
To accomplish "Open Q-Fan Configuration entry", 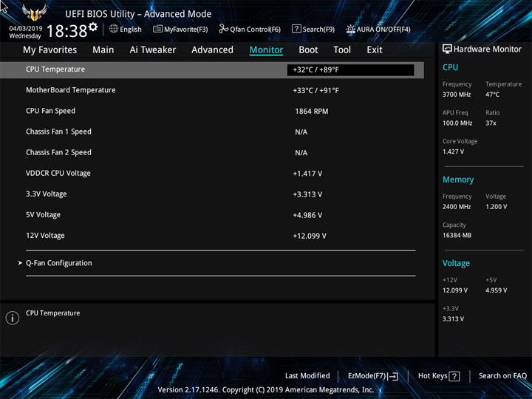I will point(58,263).
